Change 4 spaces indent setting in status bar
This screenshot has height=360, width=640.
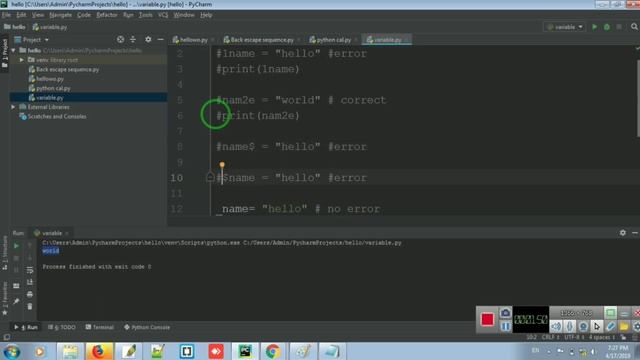pos(602,338)
